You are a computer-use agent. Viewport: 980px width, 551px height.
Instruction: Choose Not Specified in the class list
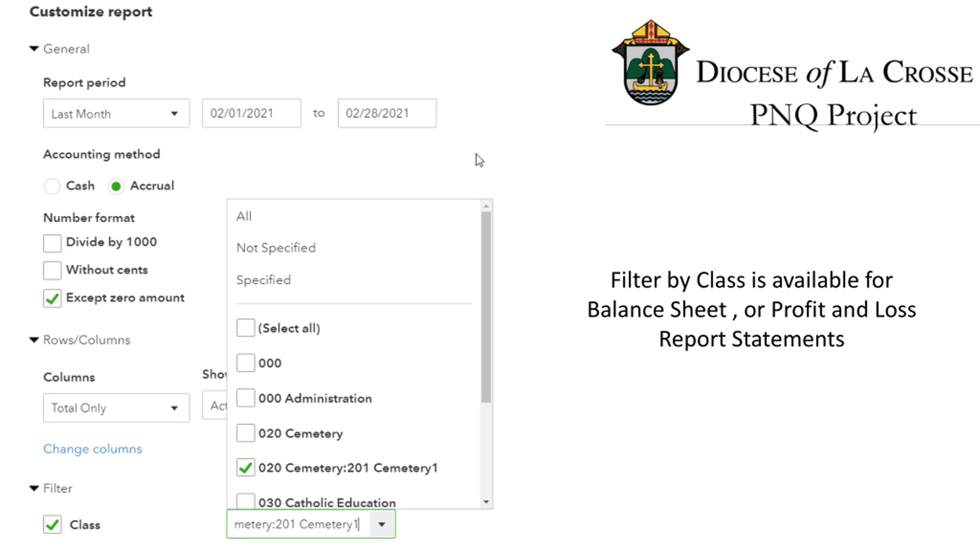276,248
